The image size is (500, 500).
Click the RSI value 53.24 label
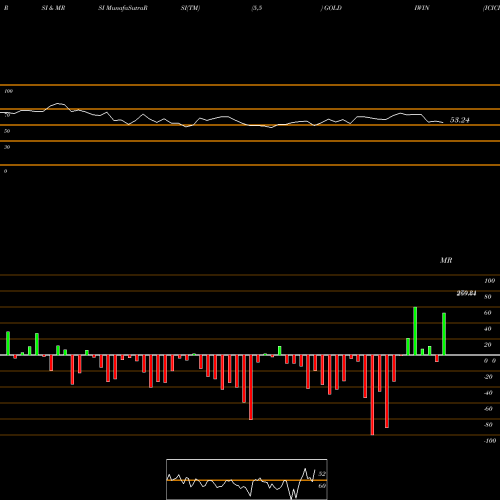coord(459,120)
